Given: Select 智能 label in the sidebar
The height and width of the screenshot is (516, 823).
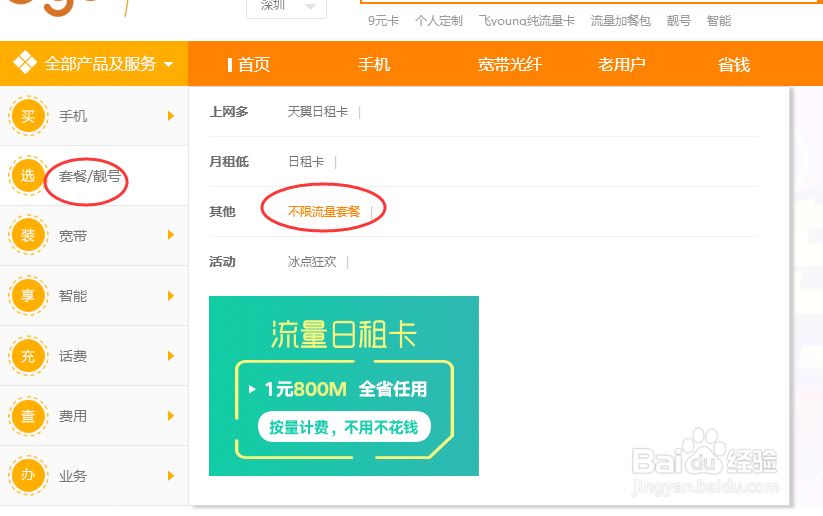Looking at the screenshot, I should pyautogui.click(x=73, y=296).
